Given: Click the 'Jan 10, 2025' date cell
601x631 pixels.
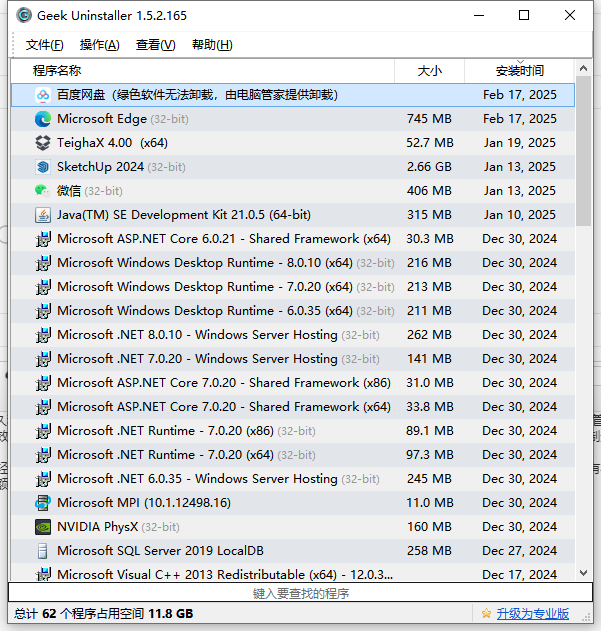Looking at the screenshot, I should [520, 215].
